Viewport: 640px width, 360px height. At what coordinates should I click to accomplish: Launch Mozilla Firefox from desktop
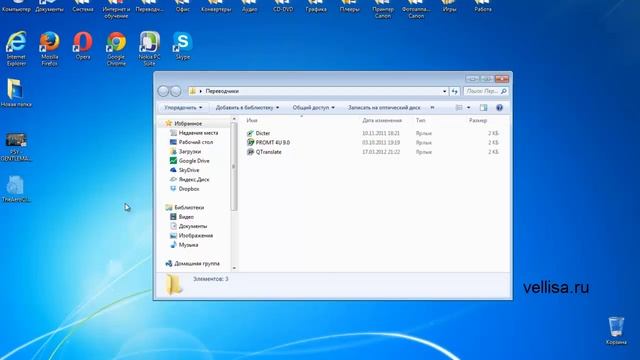[x=49, y=48]
